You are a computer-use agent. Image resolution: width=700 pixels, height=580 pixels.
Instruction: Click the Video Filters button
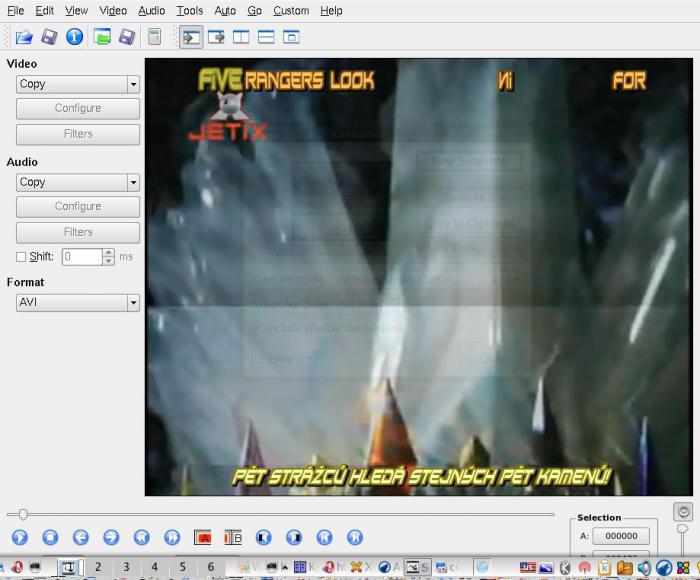coord(78,134)
